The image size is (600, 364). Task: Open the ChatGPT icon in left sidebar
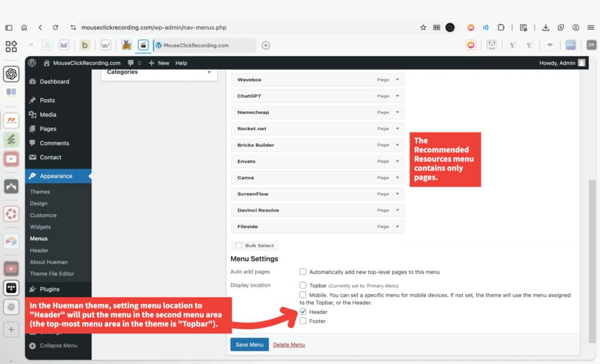point(11,74)
